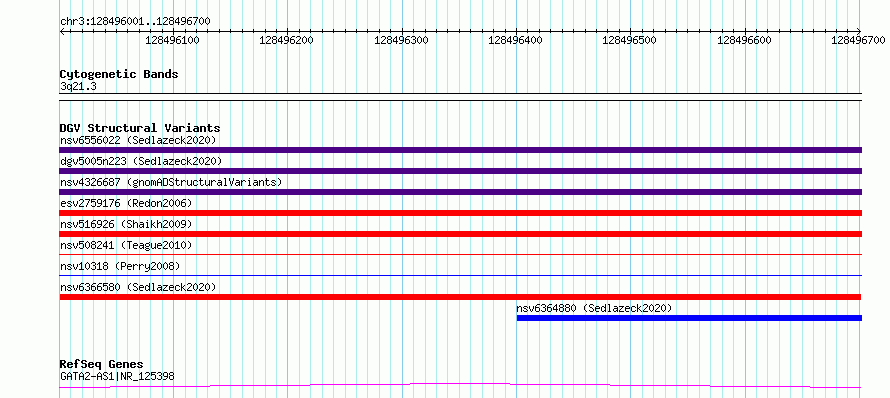Open the RefSeq Genes track heading
The height and width of the screenshot is (398, 890).
[102, 365]
